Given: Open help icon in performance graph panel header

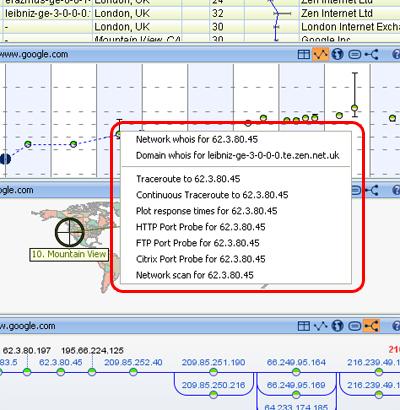Looking at the screenshot, I should coord(396,54).
